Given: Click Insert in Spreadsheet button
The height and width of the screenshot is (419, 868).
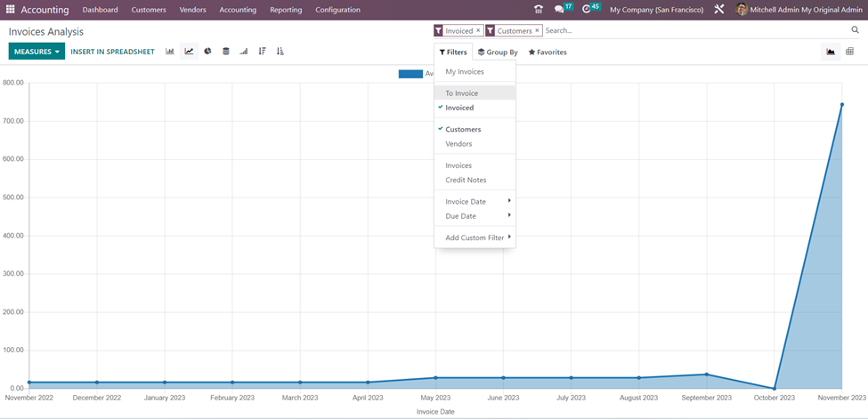Looking at the screenshot, I should 112,52.
